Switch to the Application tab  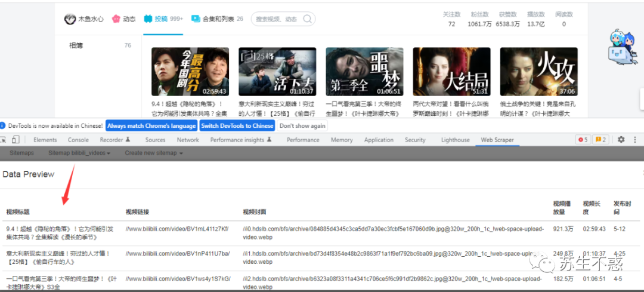(x=379, y=140)
